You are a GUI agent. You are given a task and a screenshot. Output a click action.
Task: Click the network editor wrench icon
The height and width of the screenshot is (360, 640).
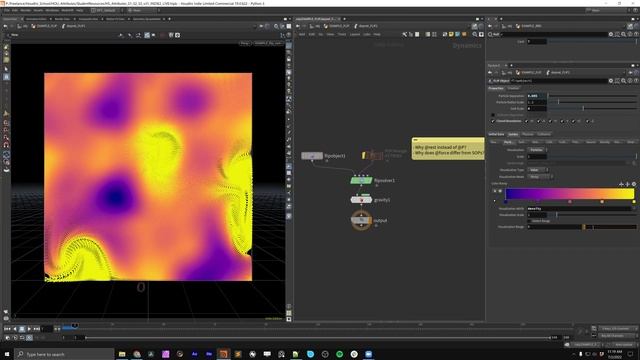(404, 35)
